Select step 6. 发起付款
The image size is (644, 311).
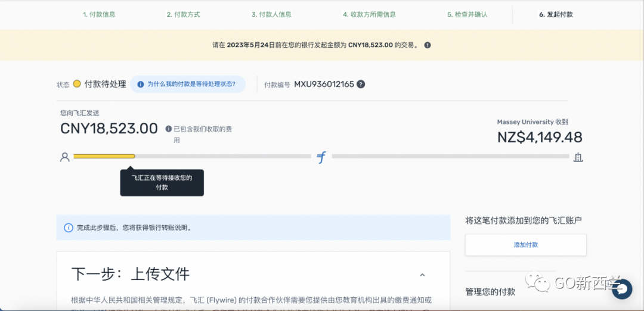(556, 14)
